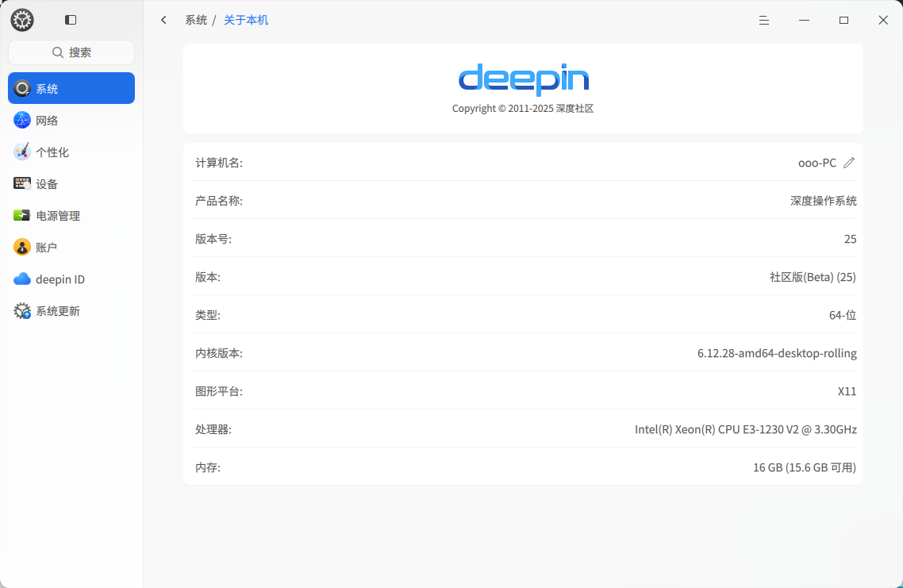Open 个性化 settings in sidebar
This screenshot has height=588, width=903.
point(71,152)
